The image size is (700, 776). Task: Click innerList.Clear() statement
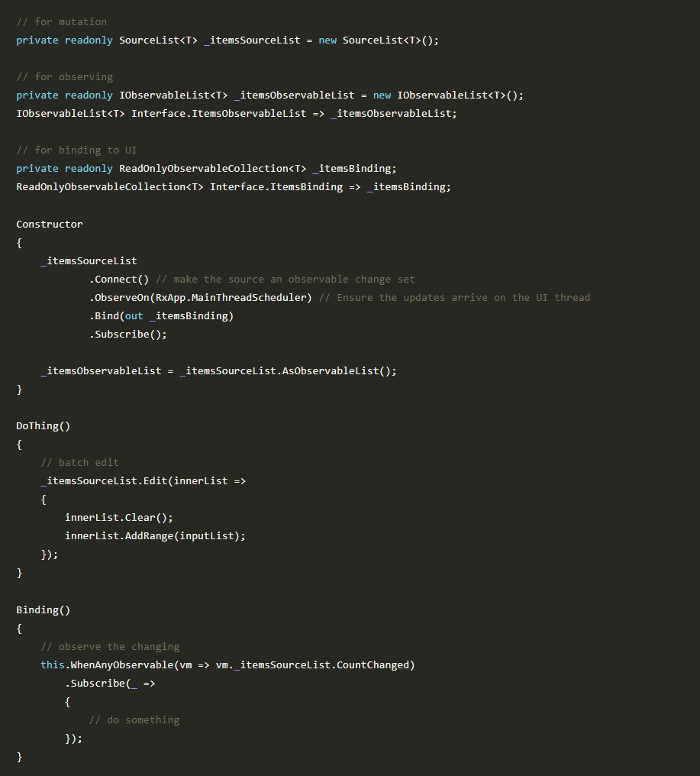(118, 517)
